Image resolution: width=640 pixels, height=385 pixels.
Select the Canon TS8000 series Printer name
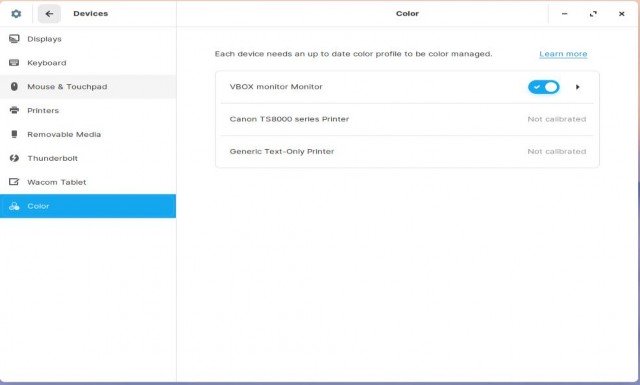pyautogui.click(x=289, y=119)
